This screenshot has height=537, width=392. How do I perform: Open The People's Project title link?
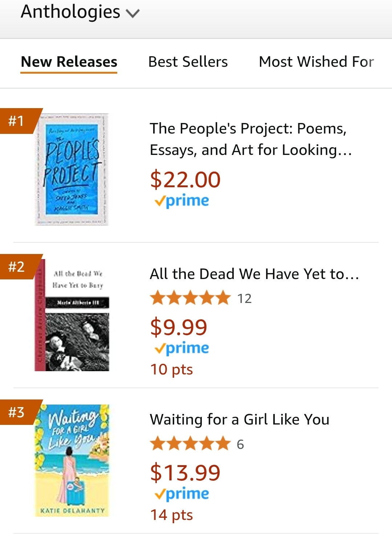pos(250,139)
